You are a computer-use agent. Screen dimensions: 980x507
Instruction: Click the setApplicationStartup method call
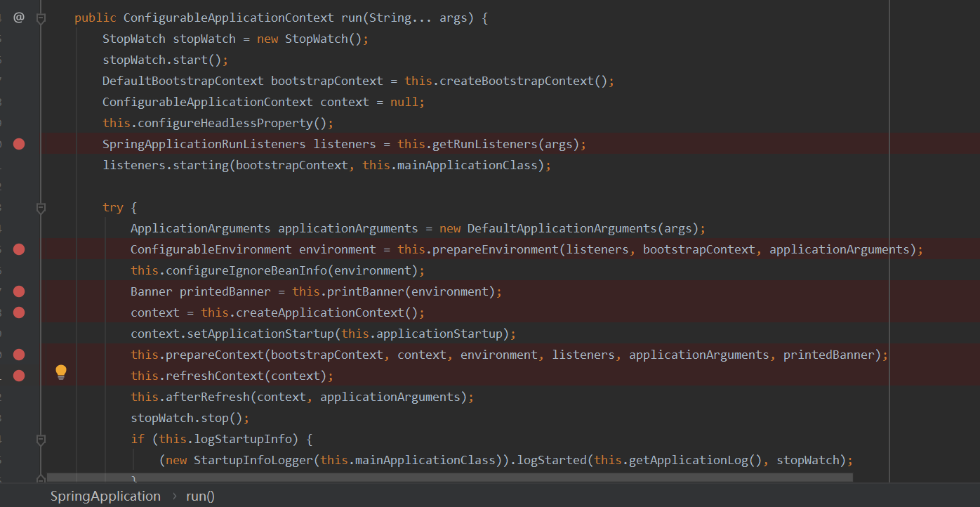[260, 334]
